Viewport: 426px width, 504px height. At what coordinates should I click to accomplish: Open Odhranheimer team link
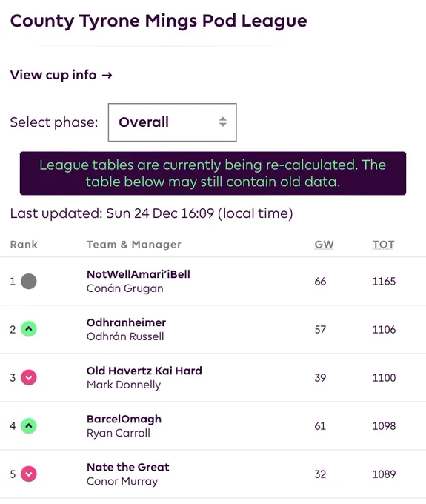pos(126,322)
